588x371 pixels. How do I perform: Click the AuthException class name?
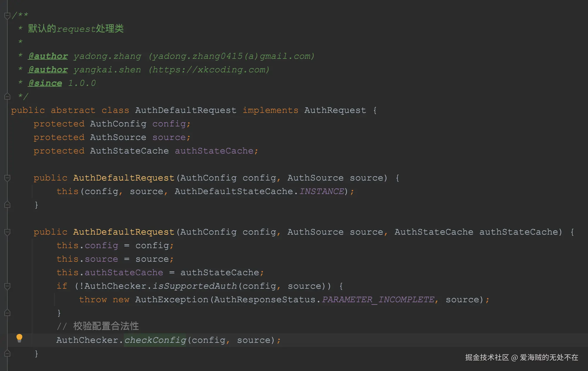click(x=172, y=300)
